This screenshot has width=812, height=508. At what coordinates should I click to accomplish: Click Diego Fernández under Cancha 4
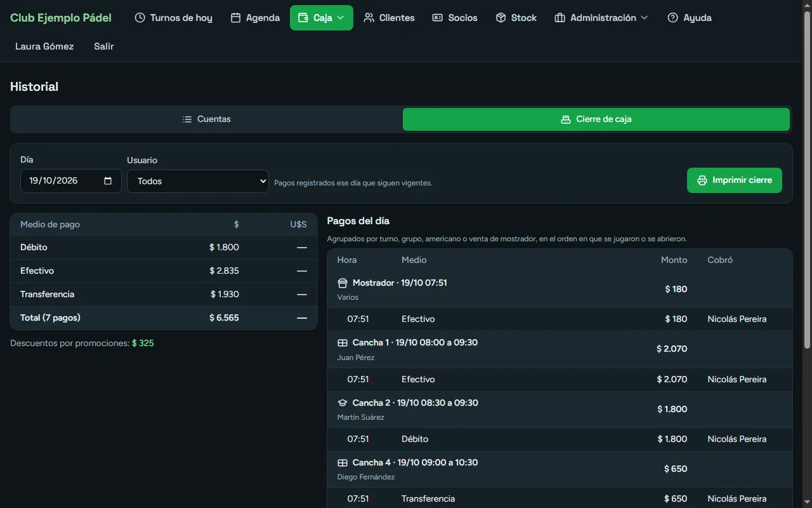coord(366,477)
